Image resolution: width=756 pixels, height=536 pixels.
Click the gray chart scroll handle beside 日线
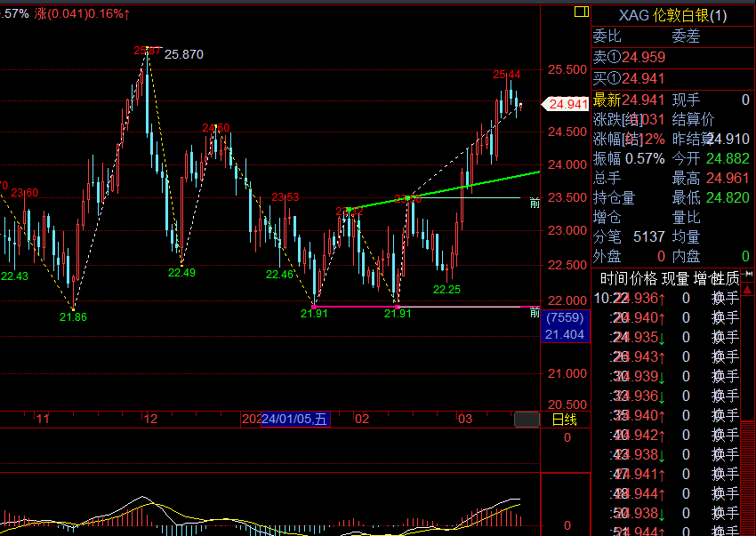point(527,420)
